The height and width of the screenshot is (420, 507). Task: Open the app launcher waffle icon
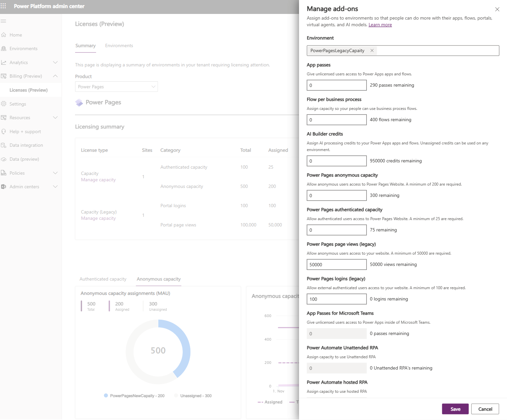(x=4, y=6)
